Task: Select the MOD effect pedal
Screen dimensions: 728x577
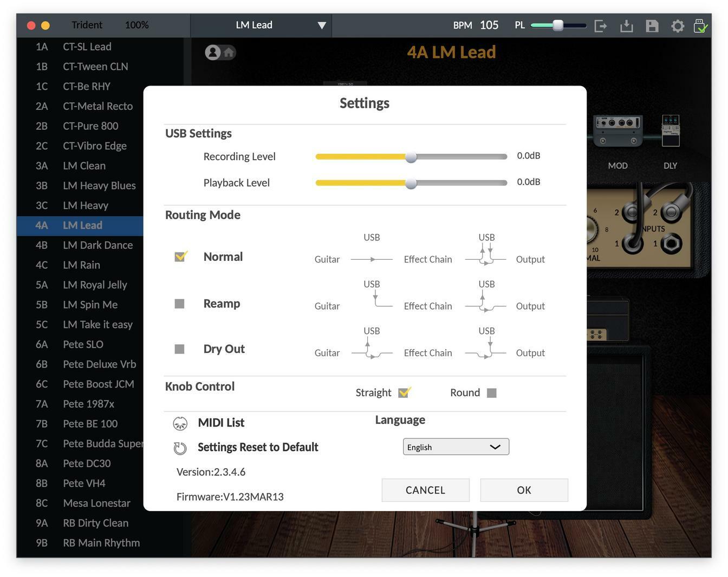Action: click(x=617, y=131)
